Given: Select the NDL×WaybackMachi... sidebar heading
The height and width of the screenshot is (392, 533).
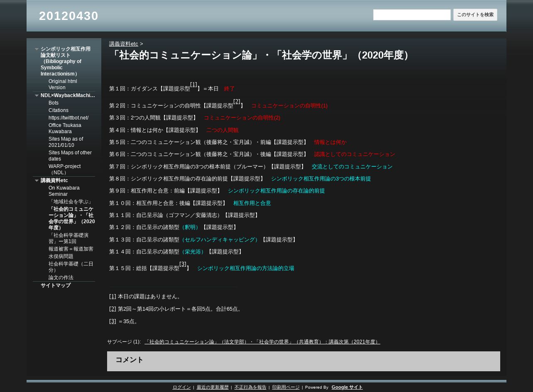Looking at the screenshot, I should [x=68, y=95].
